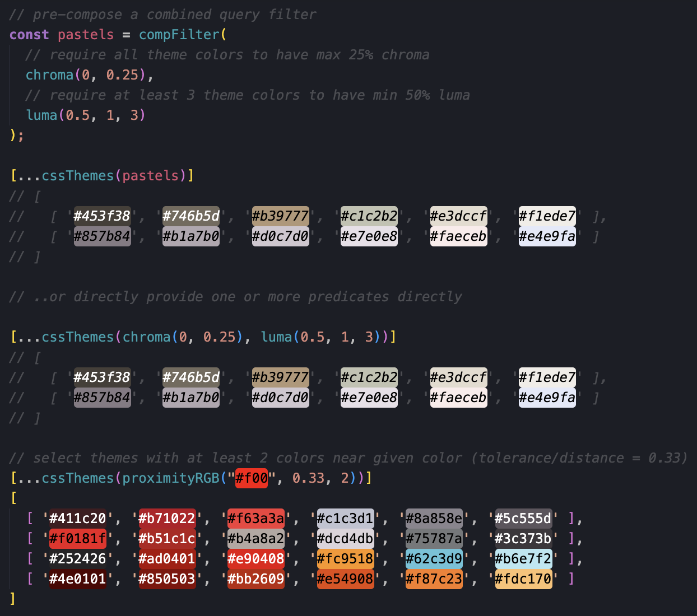Click the 0.33 argument of proximityRGB call
The height and width of the screenshot is (616, 697).
coord(308,478)
